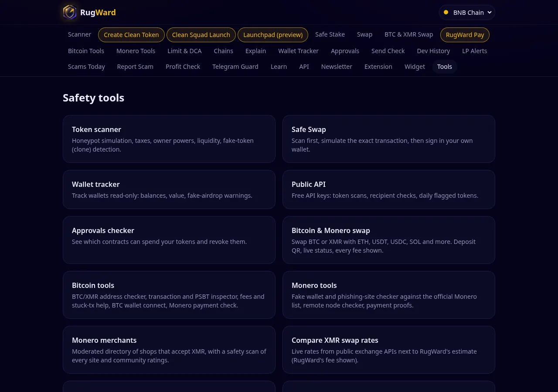Navigate to Safe Stake

click(x=330, y=34)
